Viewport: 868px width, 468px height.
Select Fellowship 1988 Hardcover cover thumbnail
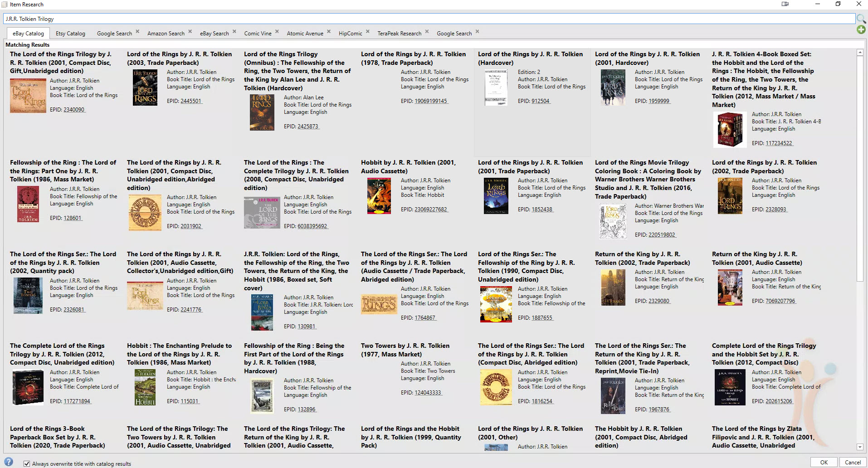(262, 396)
